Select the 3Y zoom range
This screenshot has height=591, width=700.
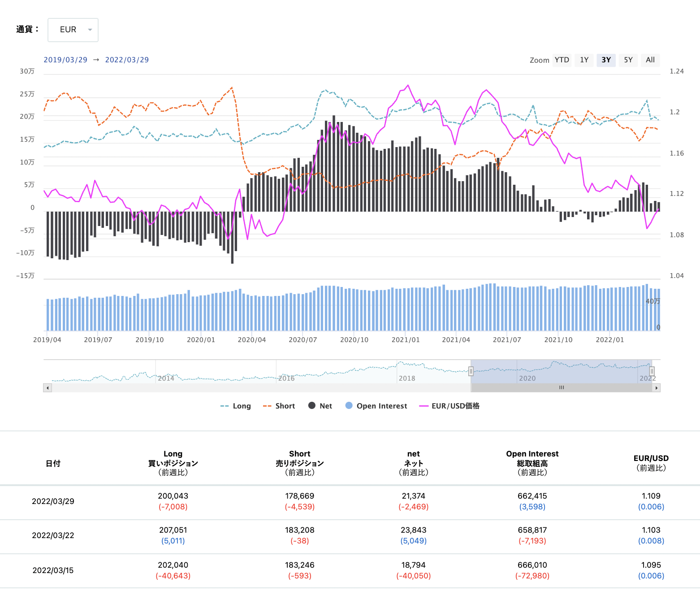[606, 60]
